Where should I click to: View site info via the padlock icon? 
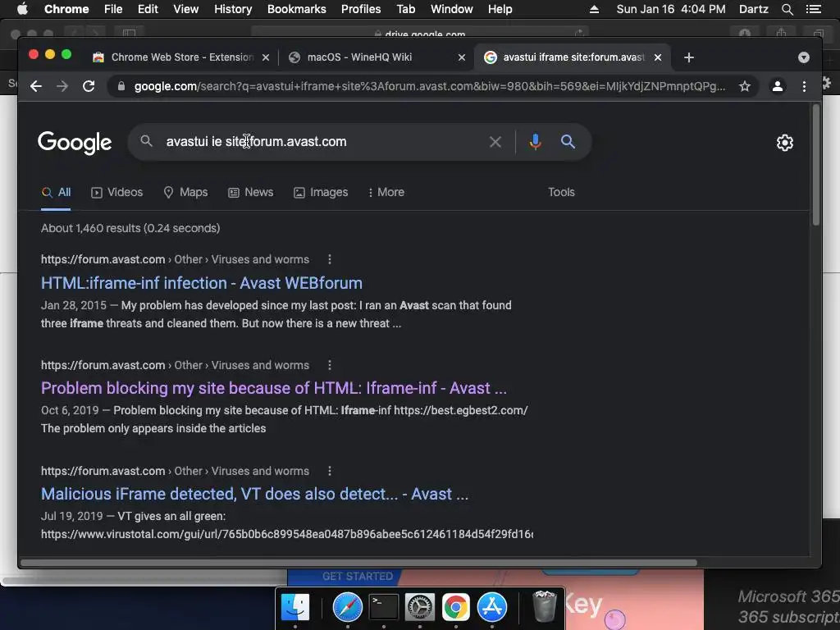pos(121,86)
